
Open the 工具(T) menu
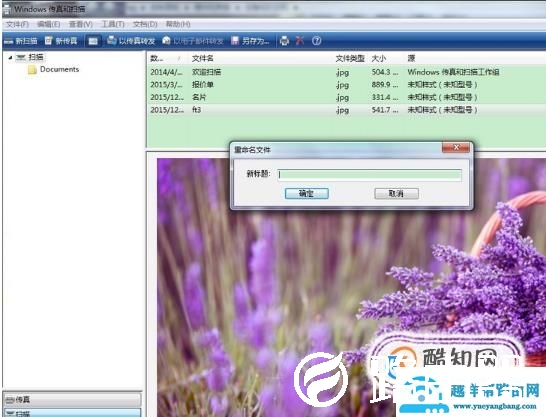tap(112, 24)
